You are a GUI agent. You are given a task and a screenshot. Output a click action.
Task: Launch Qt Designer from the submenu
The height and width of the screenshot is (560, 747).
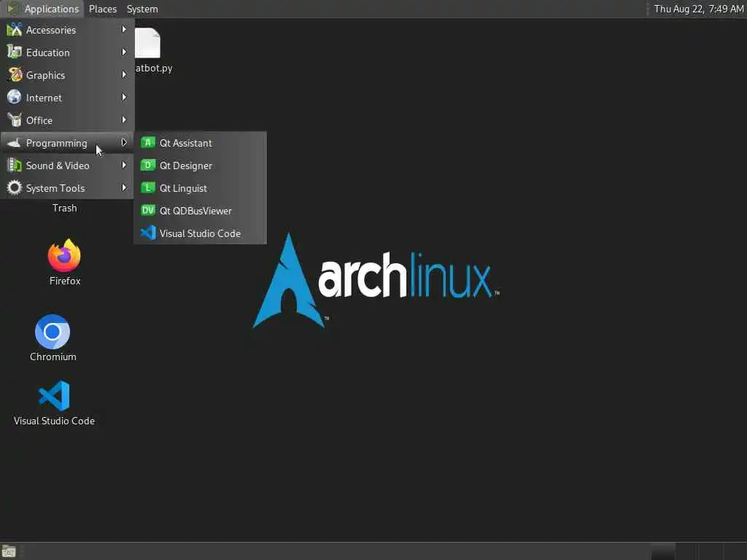point(200,166)
